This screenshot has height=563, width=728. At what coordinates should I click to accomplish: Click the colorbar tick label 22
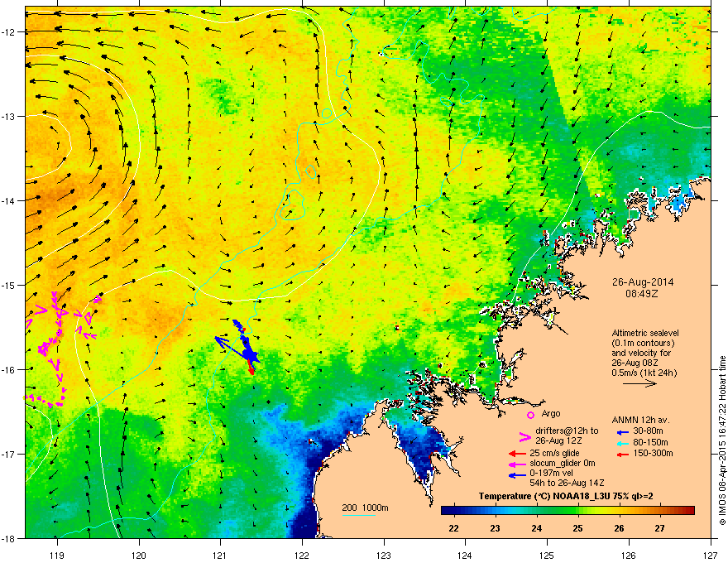pos(454,528)
